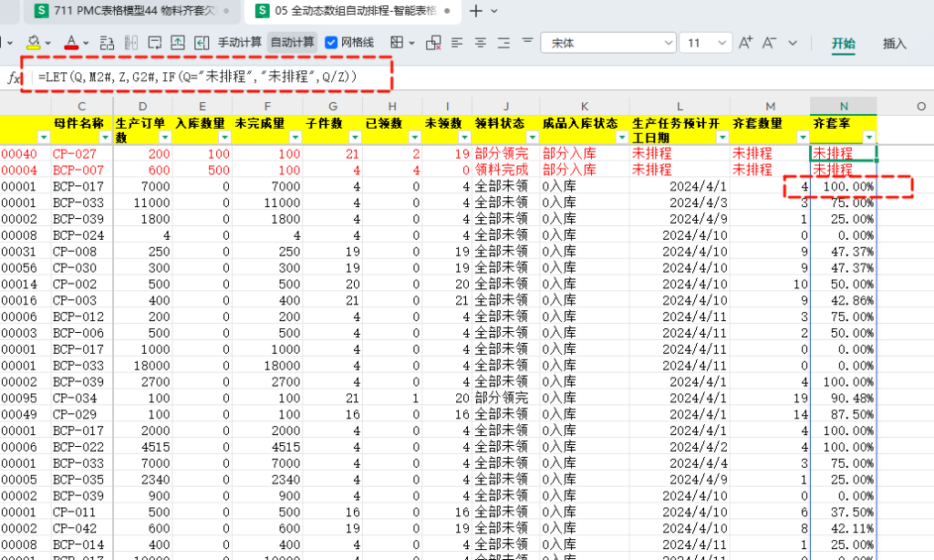Open the fill color dropdown arrow
Image resolution: width=934 pixels, height=560 pixels.
[x=47, y=43]
